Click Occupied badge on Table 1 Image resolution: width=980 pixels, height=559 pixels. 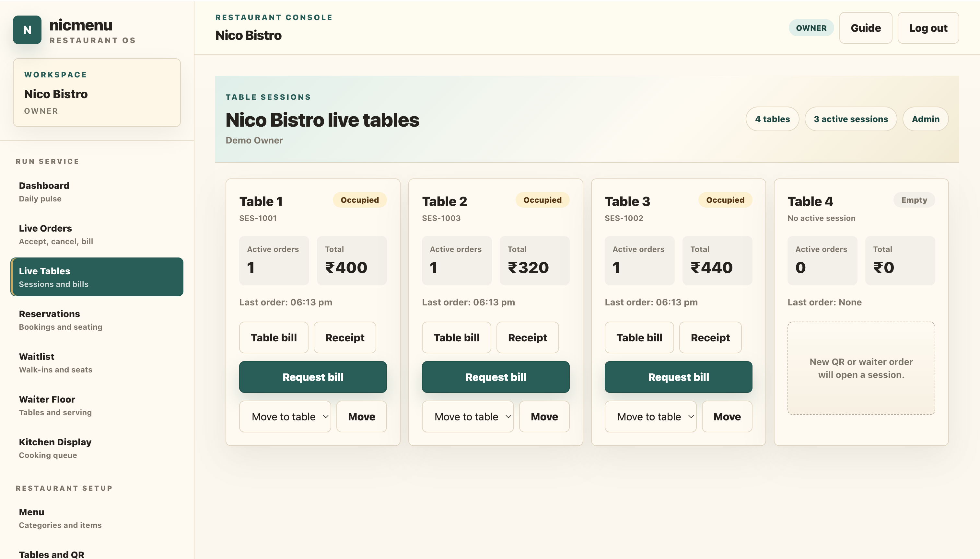[x=360, y=200]
